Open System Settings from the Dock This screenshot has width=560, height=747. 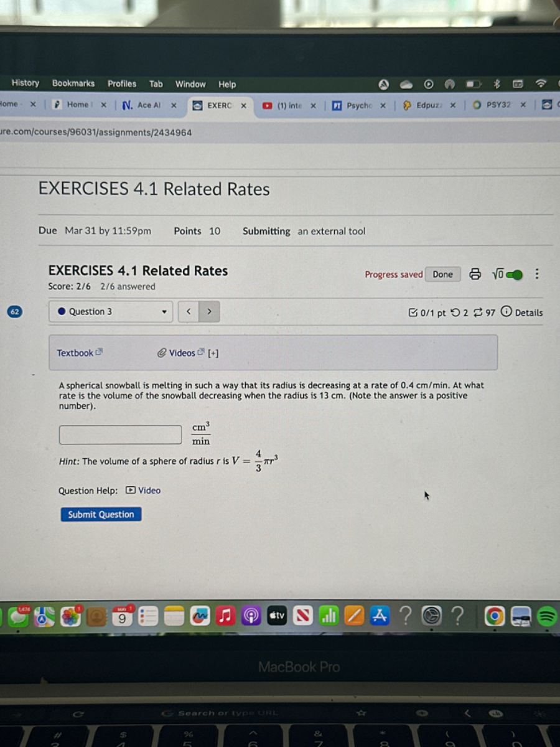point(431,616)
